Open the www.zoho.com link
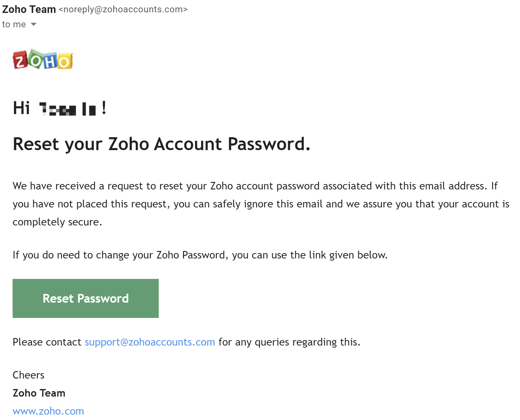520x420 pixels. [48, 411]
